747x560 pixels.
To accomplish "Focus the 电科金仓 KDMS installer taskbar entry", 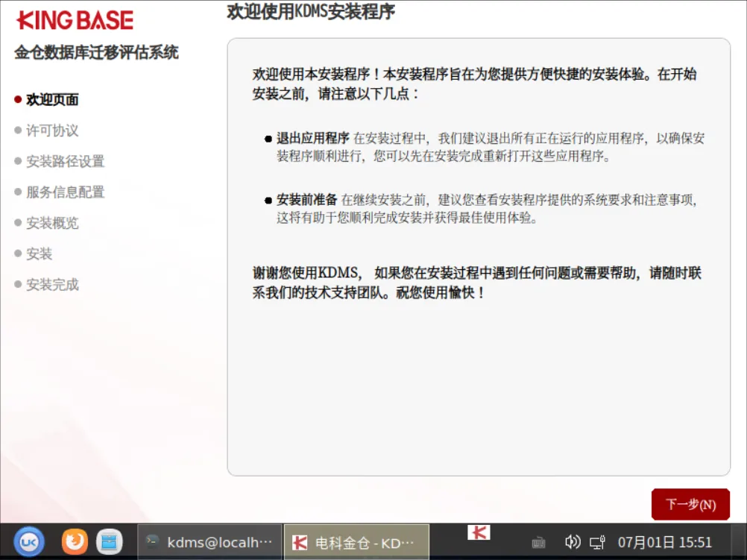I will (x=356, y=542).
